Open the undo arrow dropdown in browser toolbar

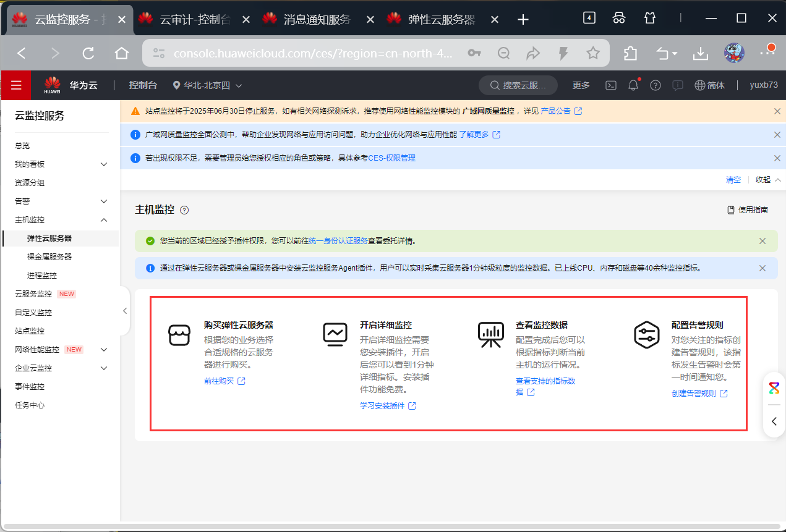coord(666,53)
